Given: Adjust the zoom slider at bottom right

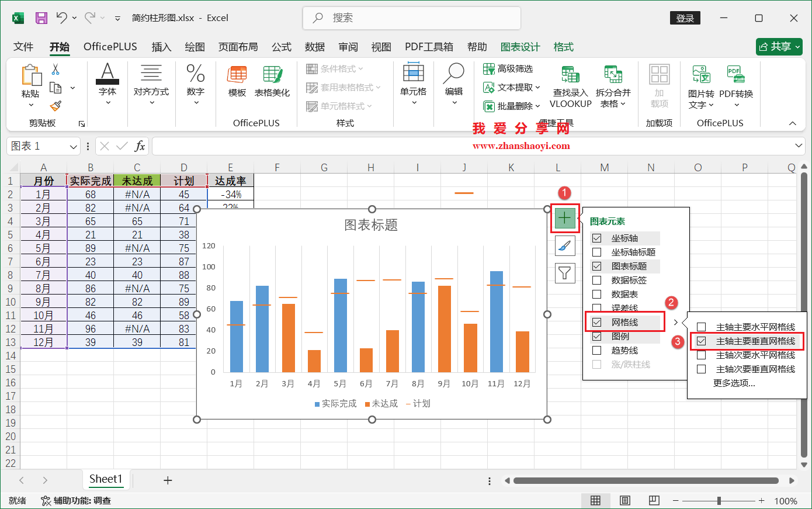Looking at the screenshot, I should [719, 500].
